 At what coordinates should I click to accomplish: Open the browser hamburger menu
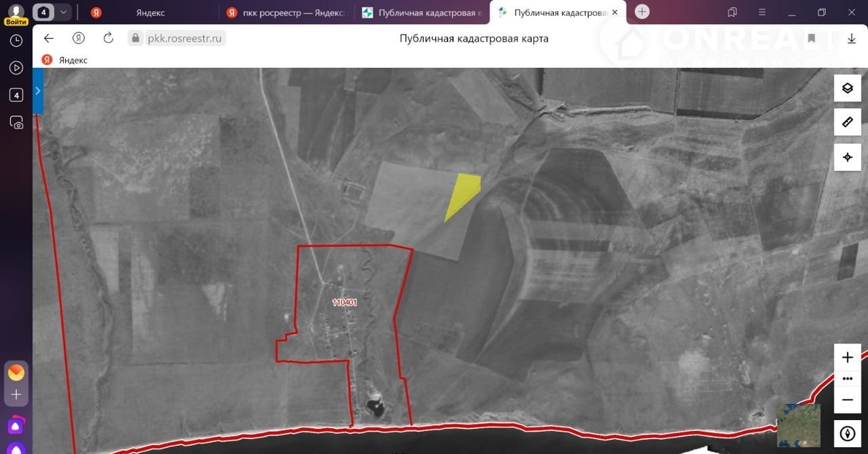click(762, 12)
